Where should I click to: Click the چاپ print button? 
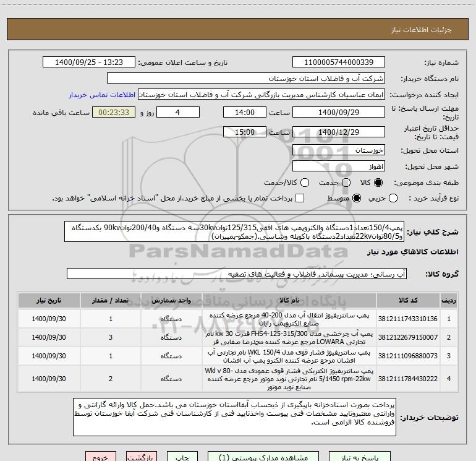click(x=182, y=457)
